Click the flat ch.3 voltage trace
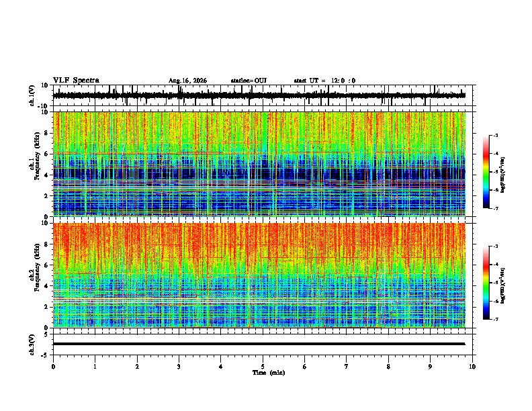The width and height of the screenshot is (532, 411). coord(259,344)
